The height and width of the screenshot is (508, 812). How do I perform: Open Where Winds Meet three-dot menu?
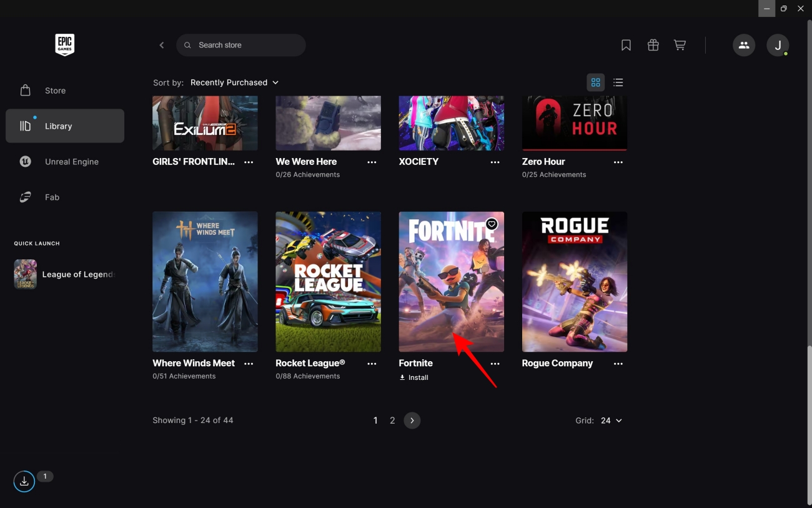coord(249,364)
